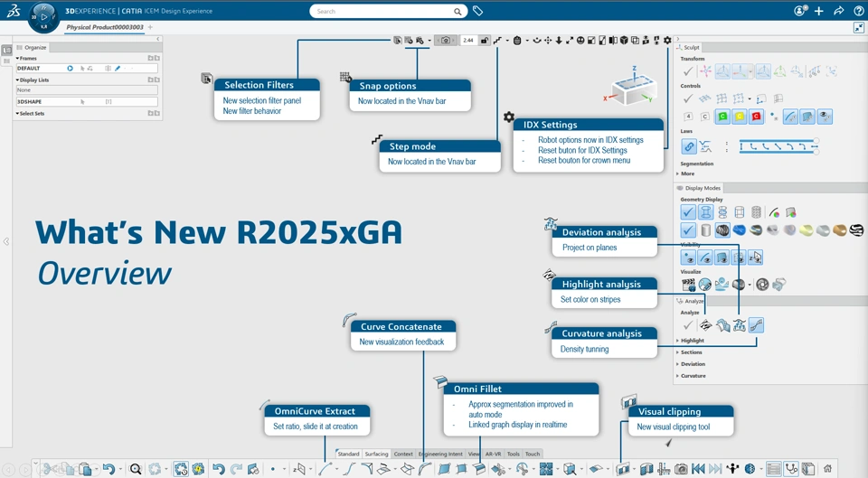Viewport: 868px width, 478px height.
Task: Click the home icon in bottom toolbar
Action: 827,469
